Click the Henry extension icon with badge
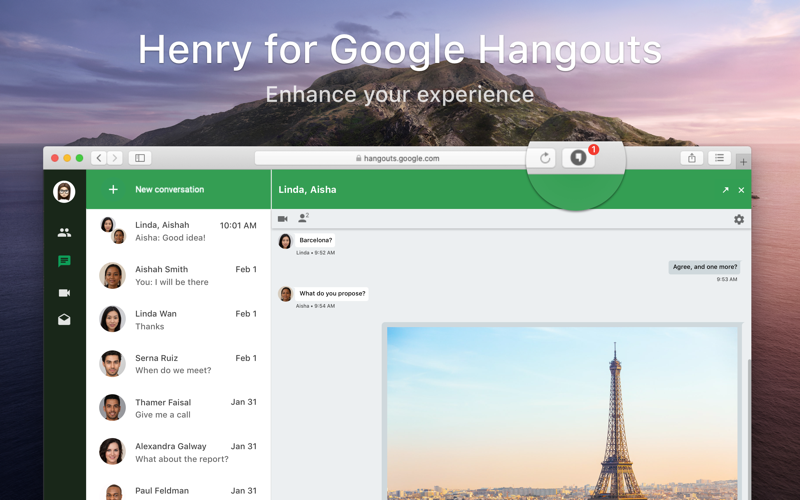The height and width of the screenshot is (500, 800). tap(579, 158)
